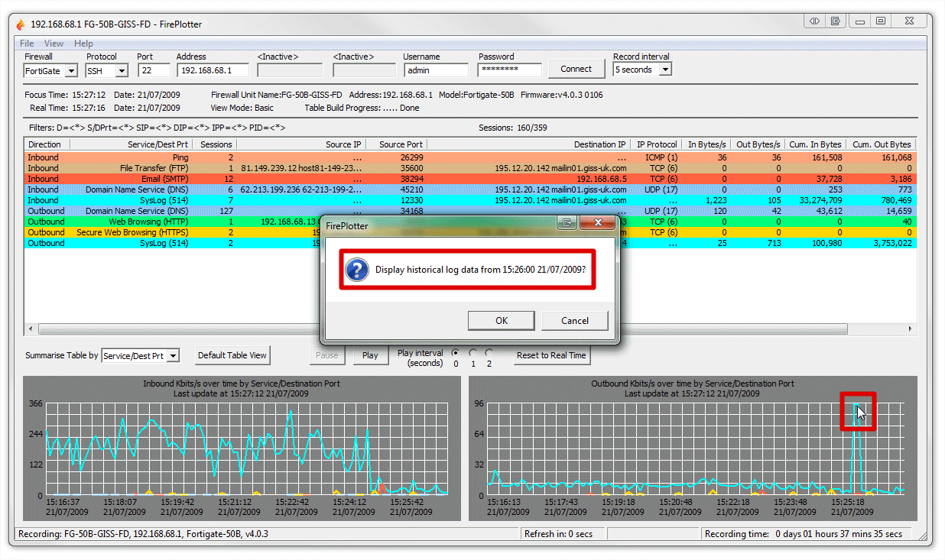Close the FirePlotter dialog with the red X
Viewport: 945px width, 560px height.
click(x=597, y=223)
